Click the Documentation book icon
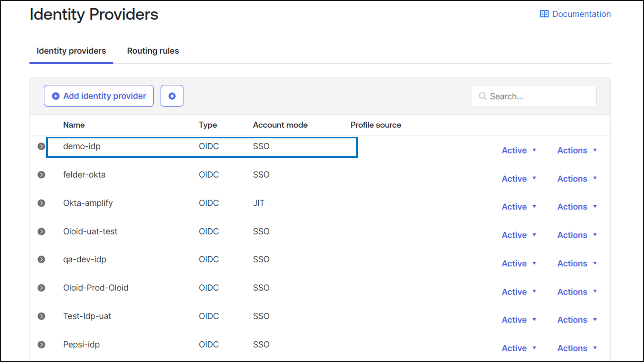Viewport: 644px width, 362px height. 544,14
